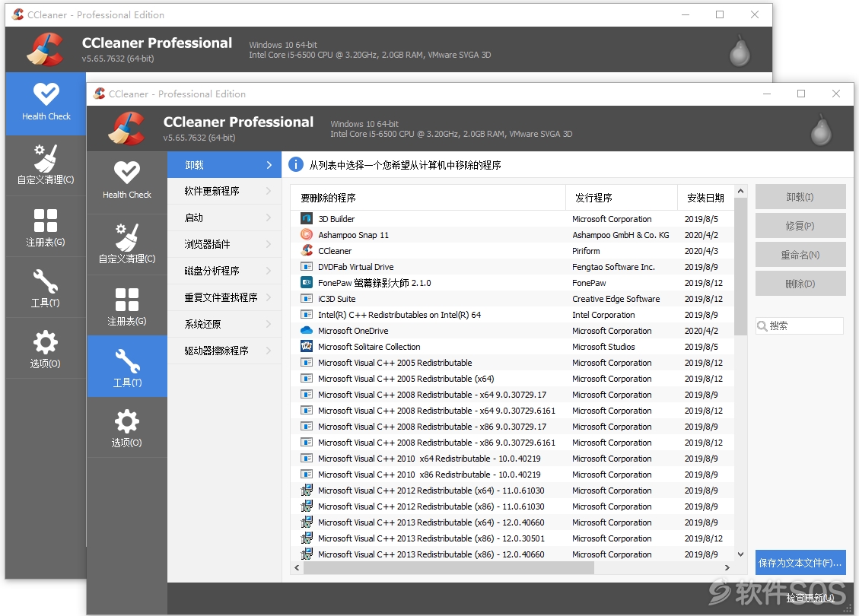Click the Microsoft Solitaire Collection icon
Viewport: 859px width, 616px height.
[x=307, y=346]
